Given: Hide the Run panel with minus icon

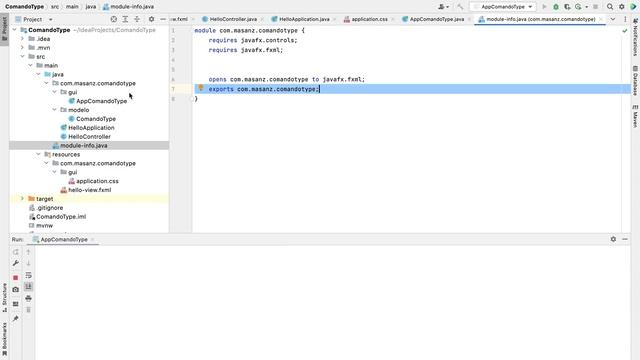Looking at the screenshot, I should pos(625,239).
